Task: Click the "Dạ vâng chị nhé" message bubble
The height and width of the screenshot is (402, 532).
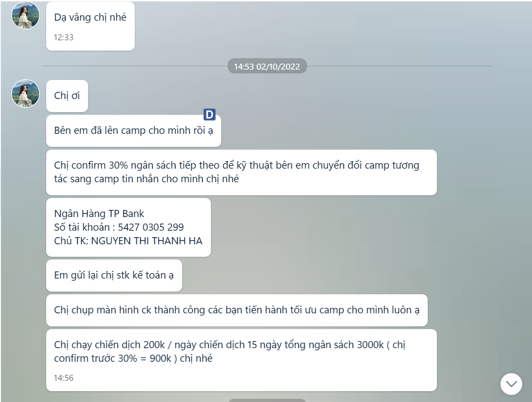Action: [90, 26]
